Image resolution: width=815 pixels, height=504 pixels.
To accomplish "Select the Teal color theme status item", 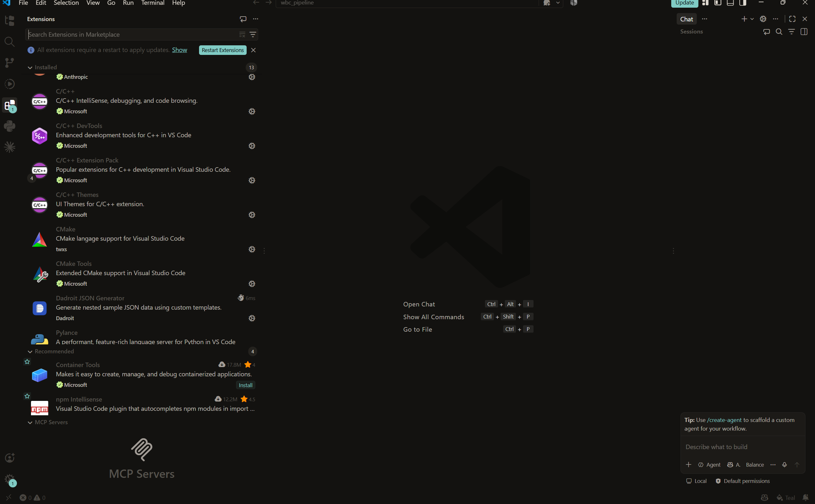I will click(x=786, y=498).
